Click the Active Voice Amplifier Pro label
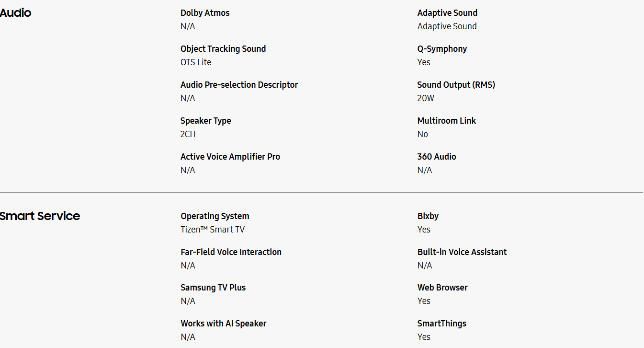 click(230, 157)
